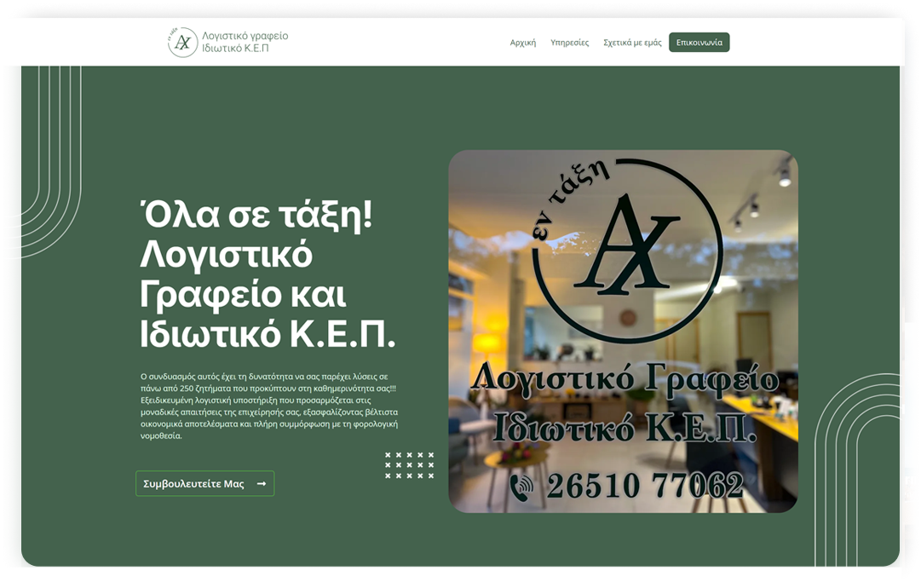Image resolution: width=921 pixels, height=588 pixels.
Task: Click the description paragraph starting 'Ο συνδυασμός αυτός'
Action: (x=269, y=406)
